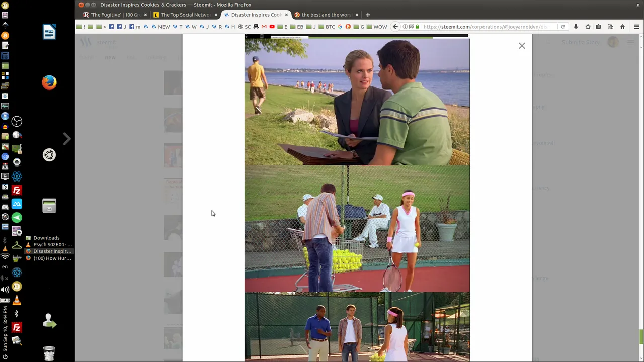Open a new browser tab

368,15
